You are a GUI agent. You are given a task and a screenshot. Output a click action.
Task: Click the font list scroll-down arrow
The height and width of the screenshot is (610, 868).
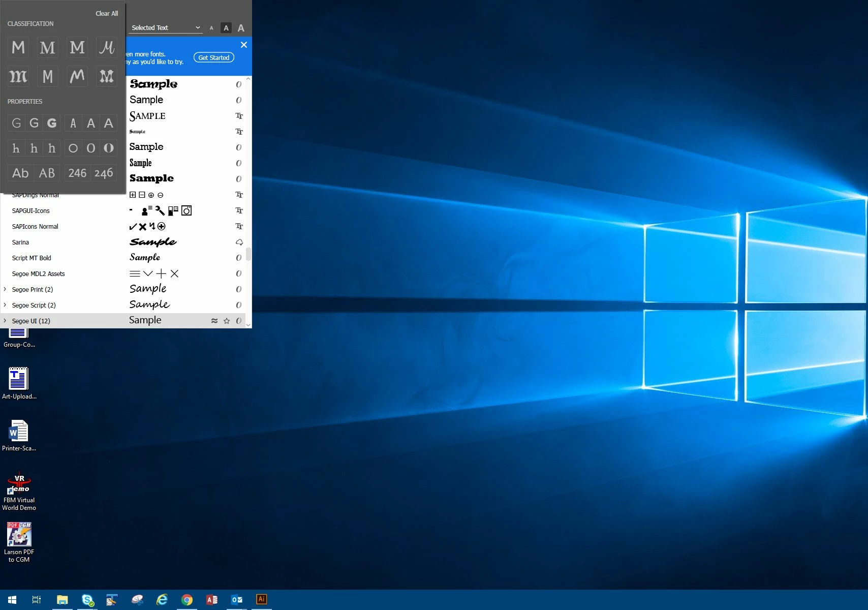pos(249,325)
